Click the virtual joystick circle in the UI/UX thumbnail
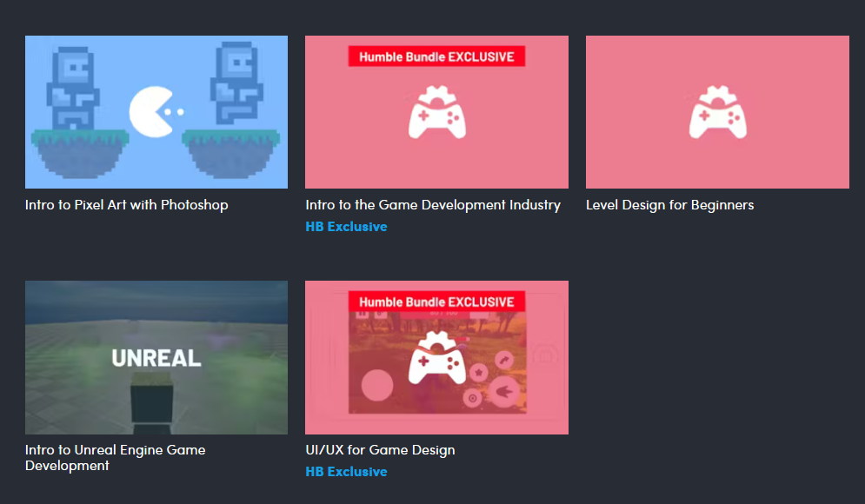Image resolution: width=865 pixels, height=504 pixels. (376, 384)
